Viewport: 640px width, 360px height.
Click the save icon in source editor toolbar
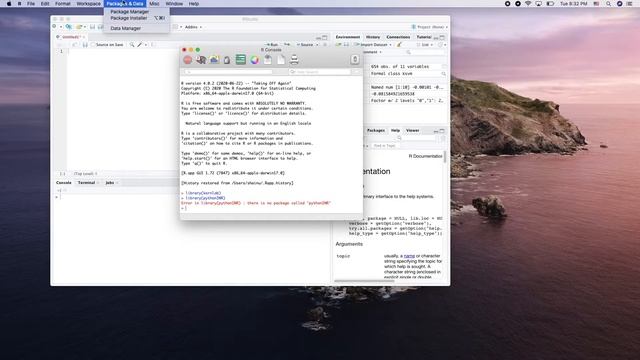pos(85,44)
